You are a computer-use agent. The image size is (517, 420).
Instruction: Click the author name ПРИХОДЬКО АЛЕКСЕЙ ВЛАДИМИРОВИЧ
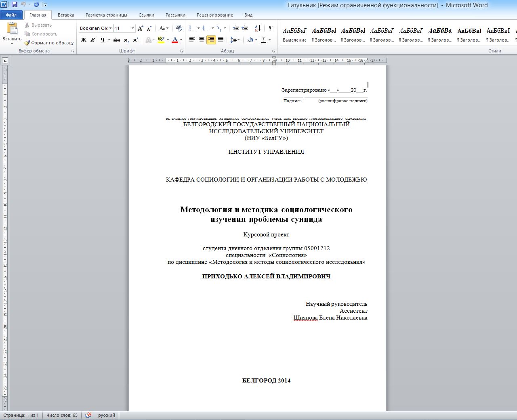[266, 276]
